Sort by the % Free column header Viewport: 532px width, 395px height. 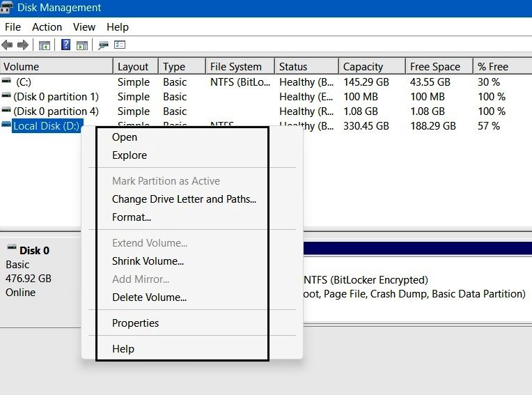click(503, 66)
